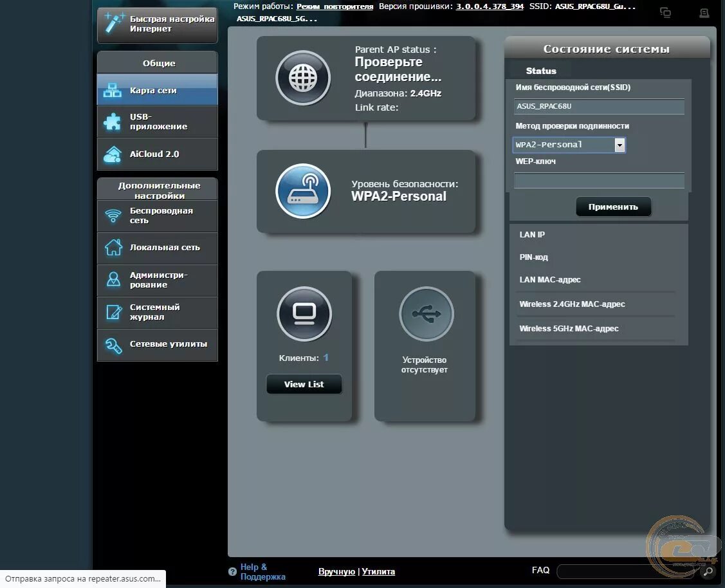Click the Network Map icon in the sidebar
The image size is (725, 588).
click(x=113, y=90)
